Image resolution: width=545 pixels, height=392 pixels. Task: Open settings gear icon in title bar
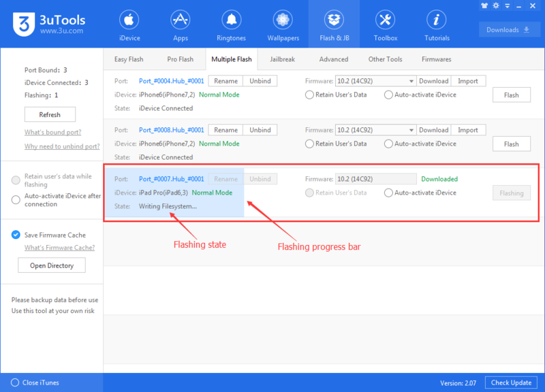(496, 5)
